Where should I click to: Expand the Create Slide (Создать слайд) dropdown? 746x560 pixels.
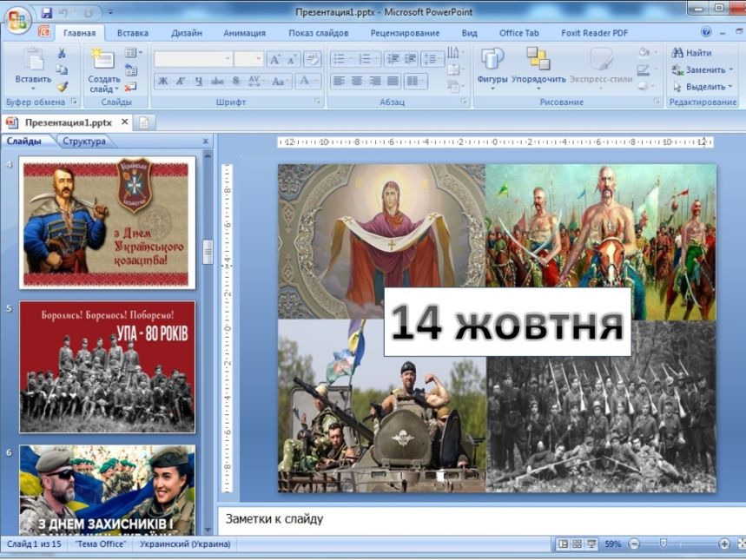pos(104,89)
